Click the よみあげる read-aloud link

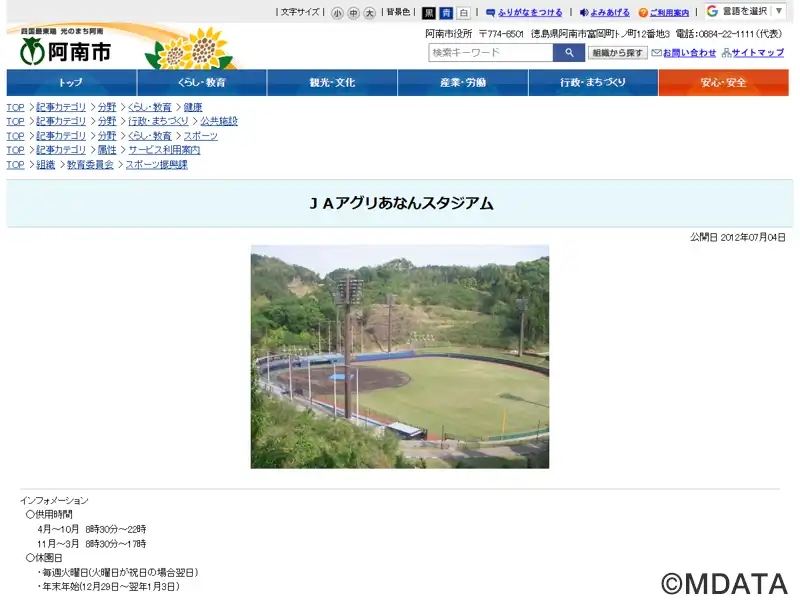[609, 13]
